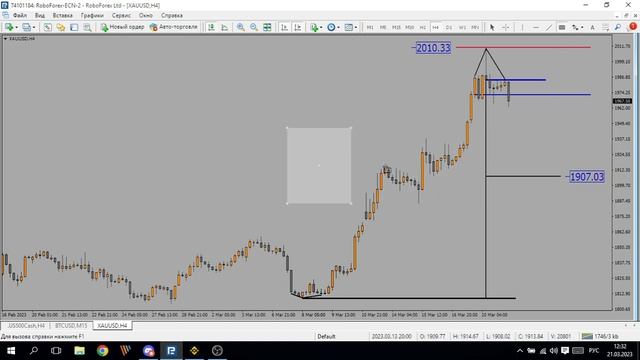The image size is (640, 360).
Task: Open File Explorer from the taskbar
Action: point(79,351)
